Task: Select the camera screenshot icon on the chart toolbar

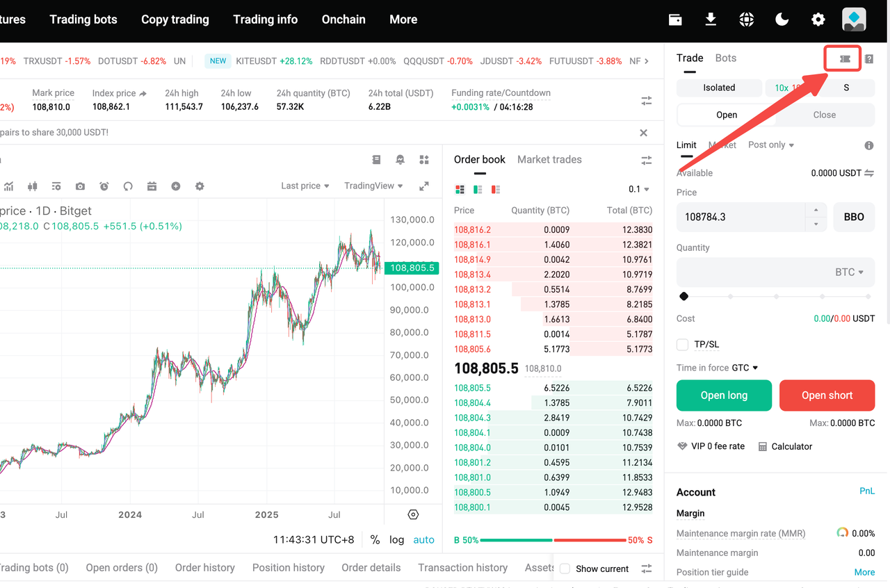Action: pyautogui.click(x=80, y=186)
